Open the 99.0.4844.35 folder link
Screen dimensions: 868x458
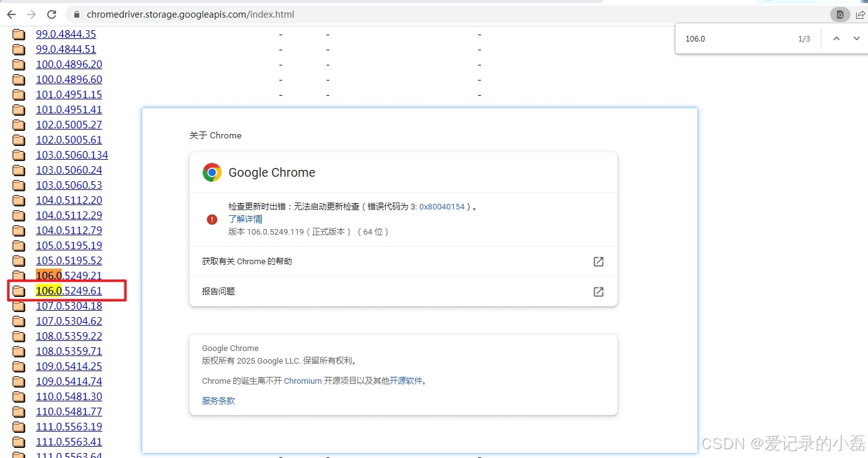[x=66, y=34]
